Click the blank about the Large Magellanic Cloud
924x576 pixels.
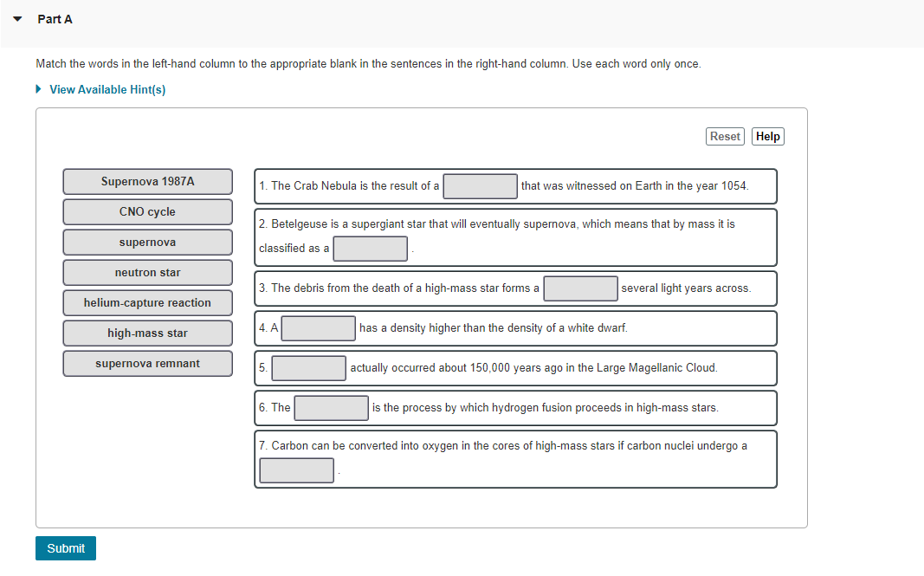[307, 367]
